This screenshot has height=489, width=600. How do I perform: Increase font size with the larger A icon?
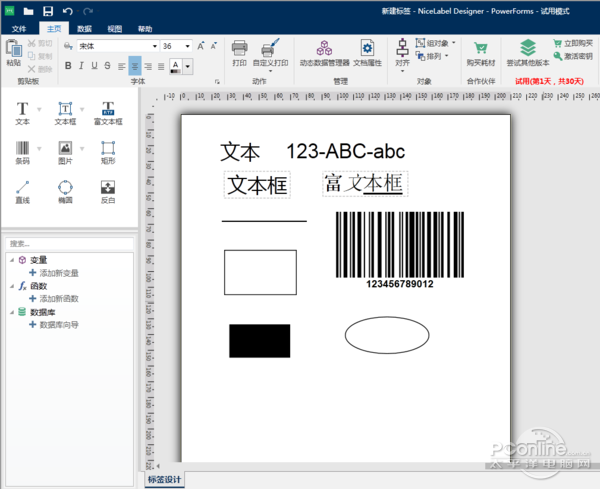point(201,46)
